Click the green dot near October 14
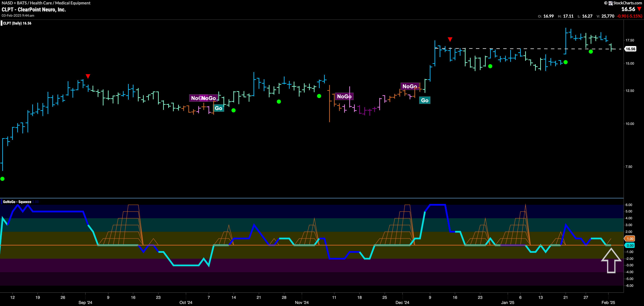 pos(234,110)
